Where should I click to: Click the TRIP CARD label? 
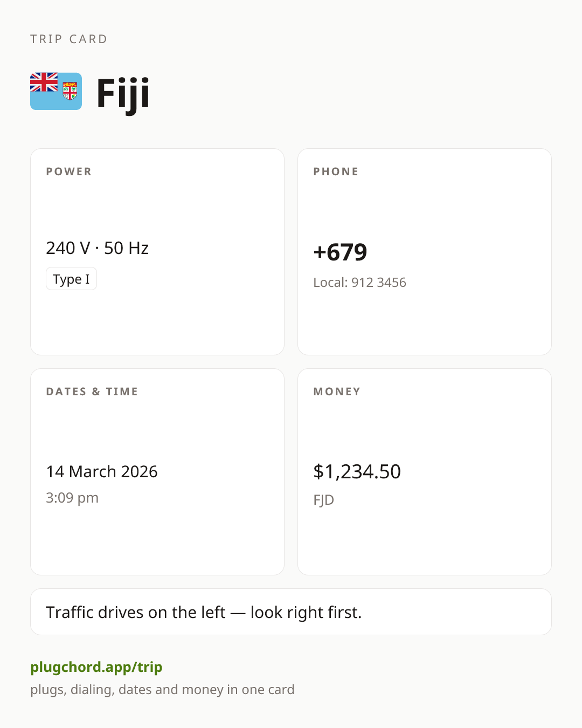pos(69,39)
